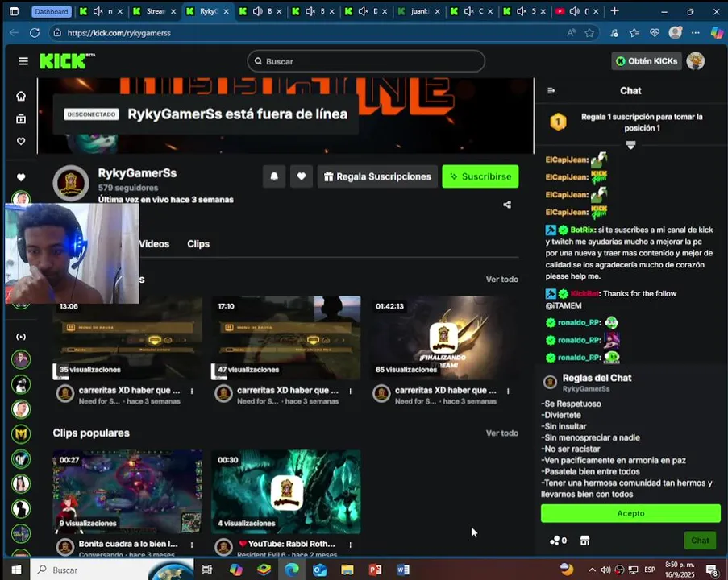Open the chat shop icon
This screenshot has width=728, height=580.
584,540
